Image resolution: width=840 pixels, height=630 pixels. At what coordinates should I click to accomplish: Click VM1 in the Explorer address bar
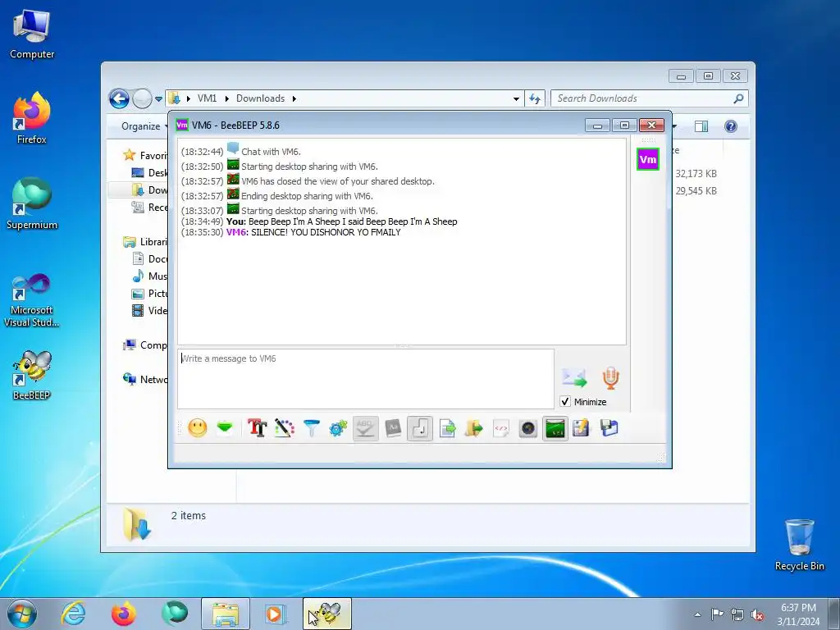pyautogui.click(x=207, y=98)
